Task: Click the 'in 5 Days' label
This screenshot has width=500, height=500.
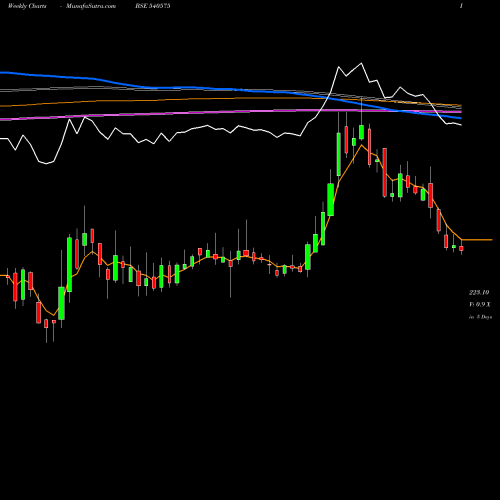Action: click(x=480, y=317)
